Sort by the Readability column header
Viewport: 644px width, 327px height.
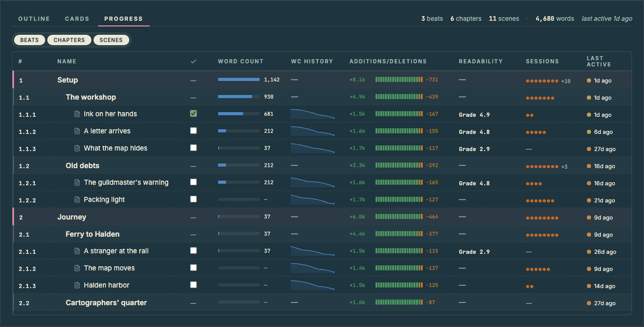[x=481, y=61]
